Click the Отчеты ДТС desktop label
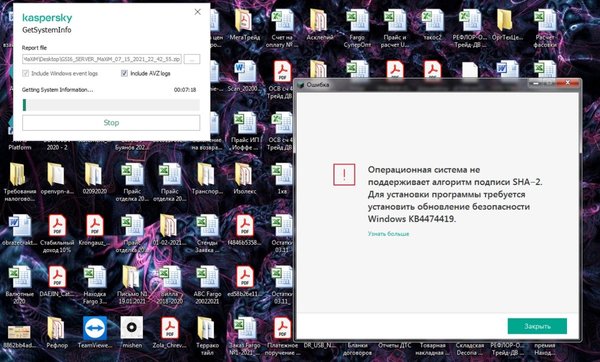 395,345
